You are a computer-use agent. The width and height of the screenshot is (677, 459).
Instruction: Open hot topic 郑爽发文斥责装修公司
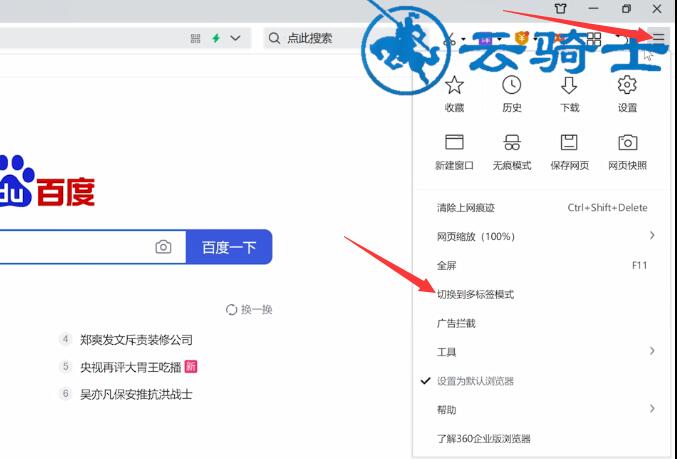click(x=136, y=340)
